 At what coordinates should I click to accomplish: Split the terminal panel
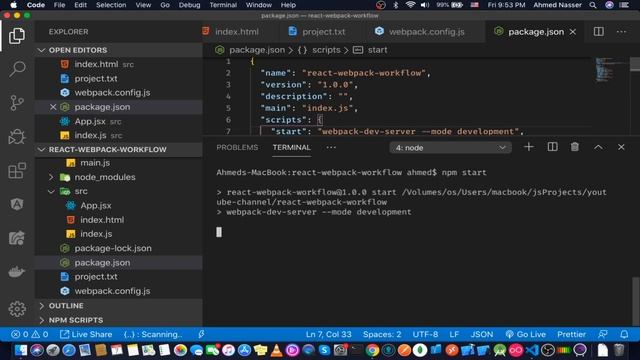tap(552, 147)
